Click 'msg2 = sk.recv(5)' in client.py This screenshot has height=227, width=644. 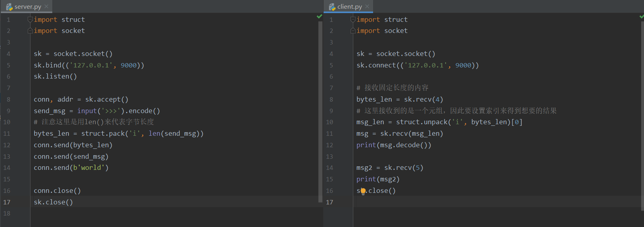390,167
